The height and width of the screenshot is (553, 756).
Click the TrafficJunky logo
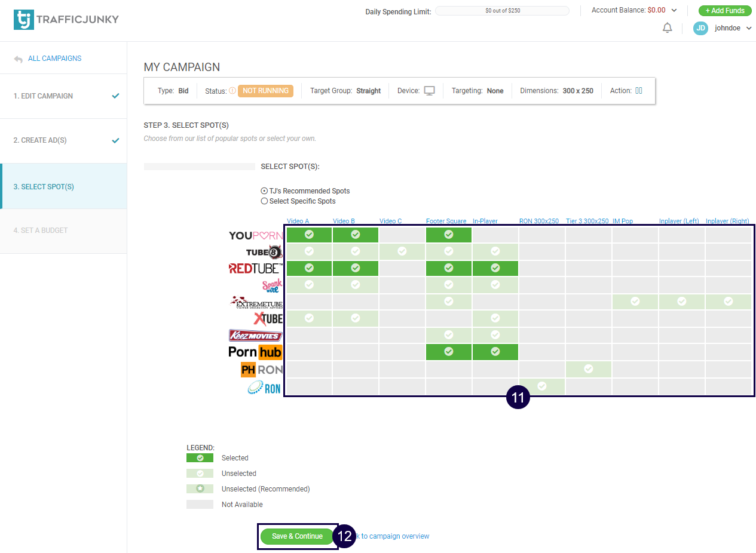[x=66, y=19]
